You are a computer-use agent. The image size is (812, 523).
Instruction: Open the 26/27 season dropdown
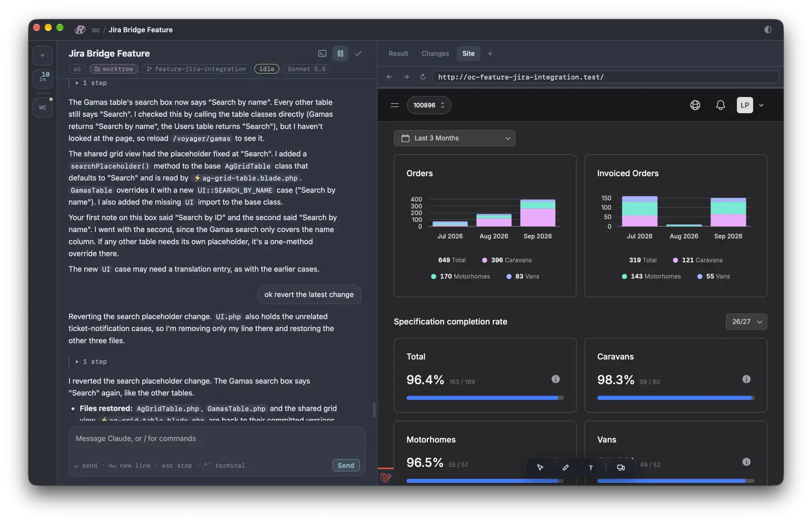747,322
